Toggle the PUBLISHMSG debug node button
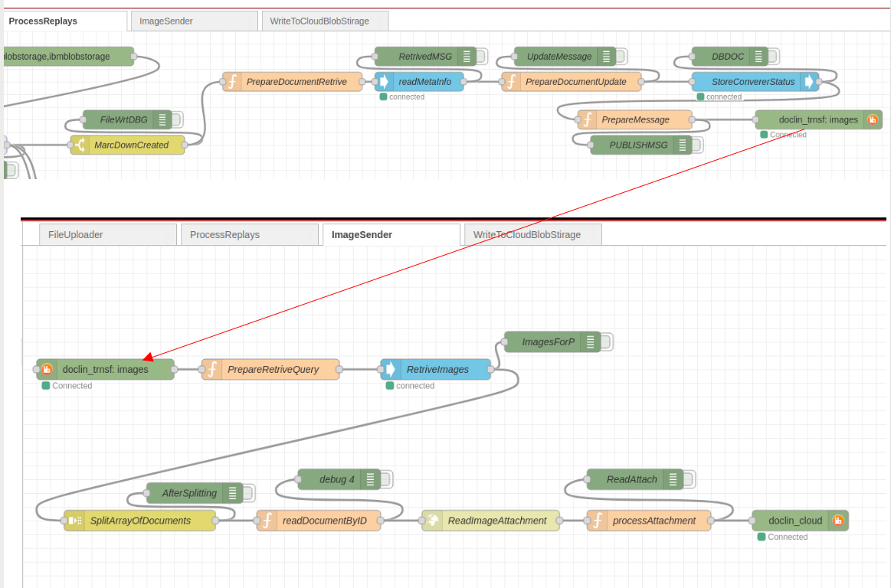This screenshot has height=588, width=891. pos(697,145)
